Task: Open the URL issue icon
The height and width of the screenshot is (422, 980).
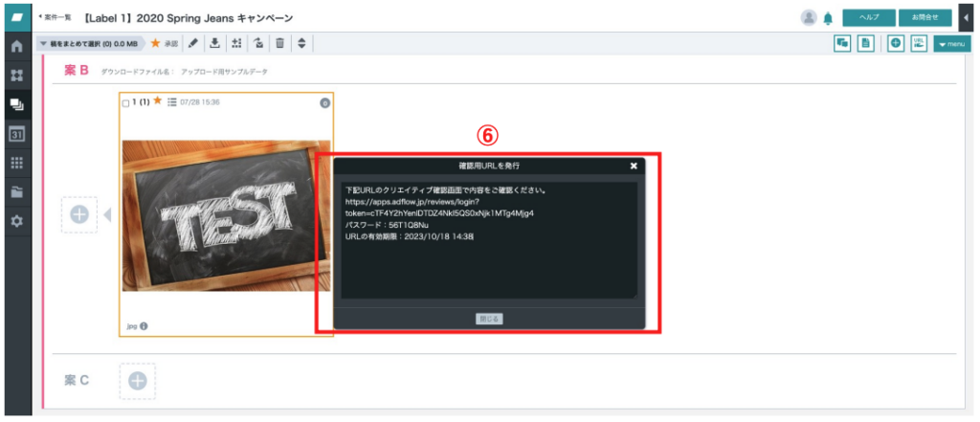Action: pyautogui.click(x=918, y=44)
